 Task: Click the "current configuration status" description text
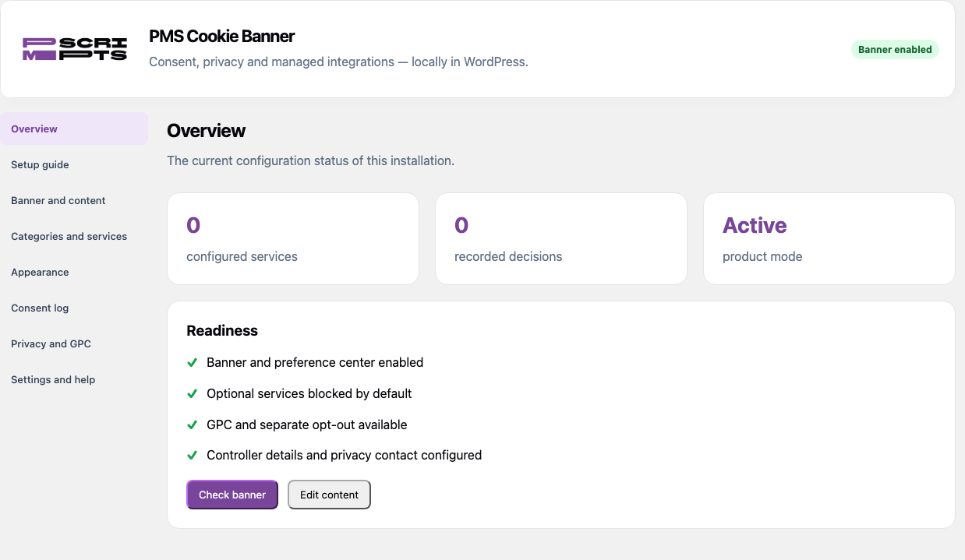point(310,160)
